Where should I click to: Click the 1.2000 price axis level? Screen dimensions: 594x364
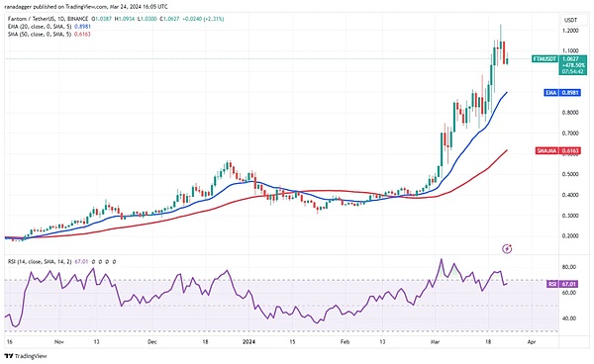tap(570, 31)
